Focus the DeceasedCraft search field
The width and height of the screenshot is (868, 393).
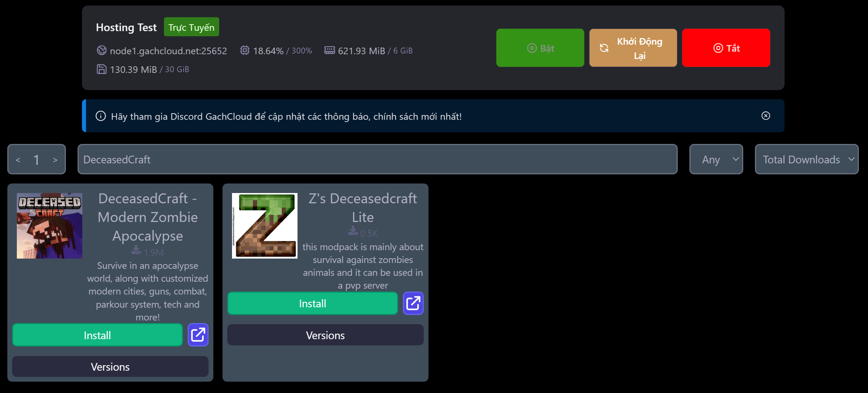[x=377, y=159]
